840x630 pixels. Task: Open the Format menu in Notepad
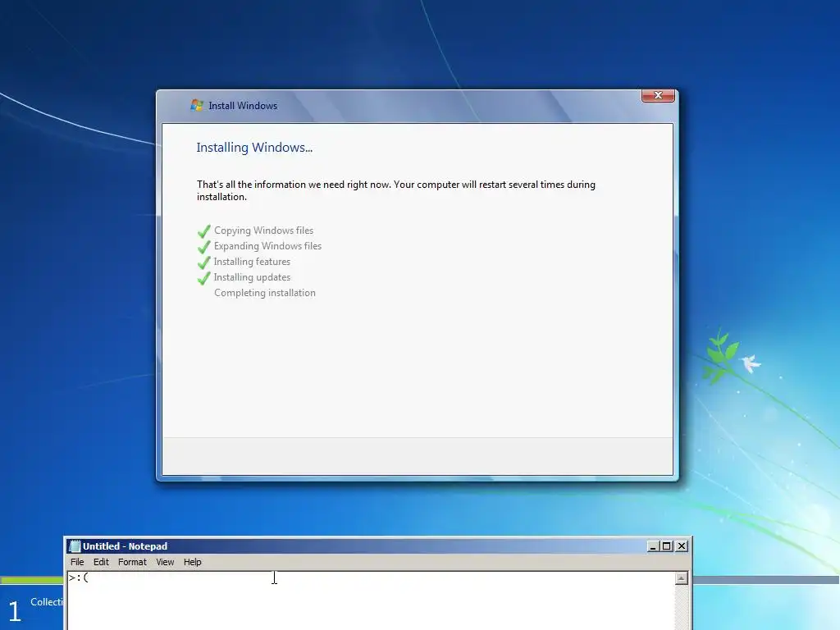click(132, 562)
